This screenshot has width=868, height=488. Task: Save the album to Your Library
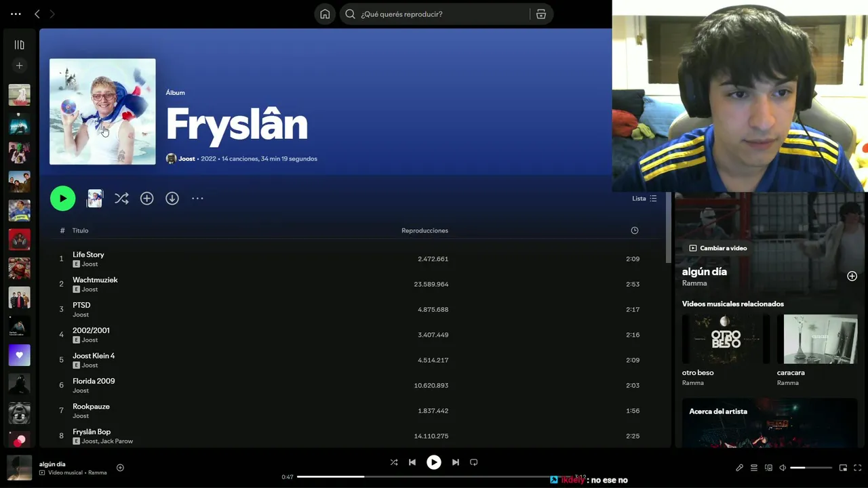(x=146, y=198)
